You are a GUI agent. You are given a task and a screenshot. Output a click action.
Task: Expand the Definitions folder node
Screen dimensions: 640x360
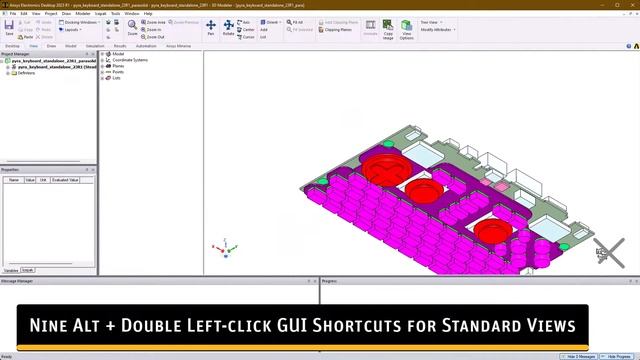point(8,73)
